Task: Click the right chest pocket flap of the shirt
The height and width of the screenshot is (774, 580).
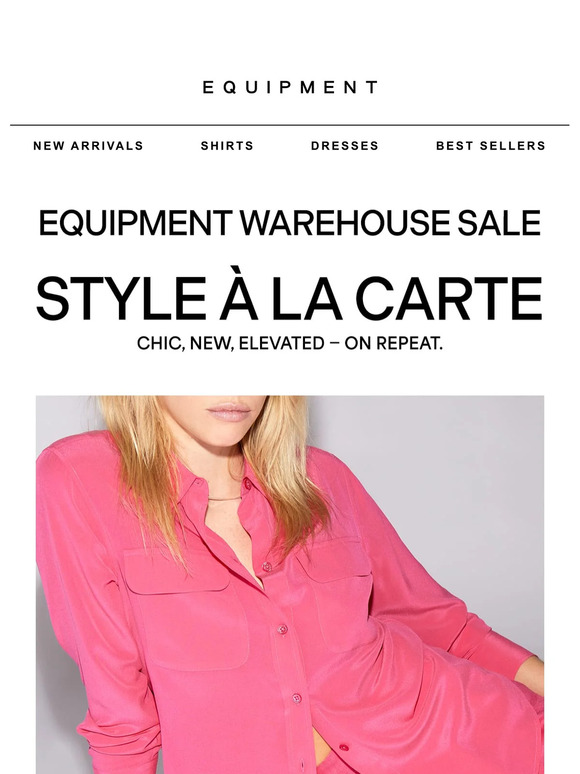Action: click(x=335, y=557)
